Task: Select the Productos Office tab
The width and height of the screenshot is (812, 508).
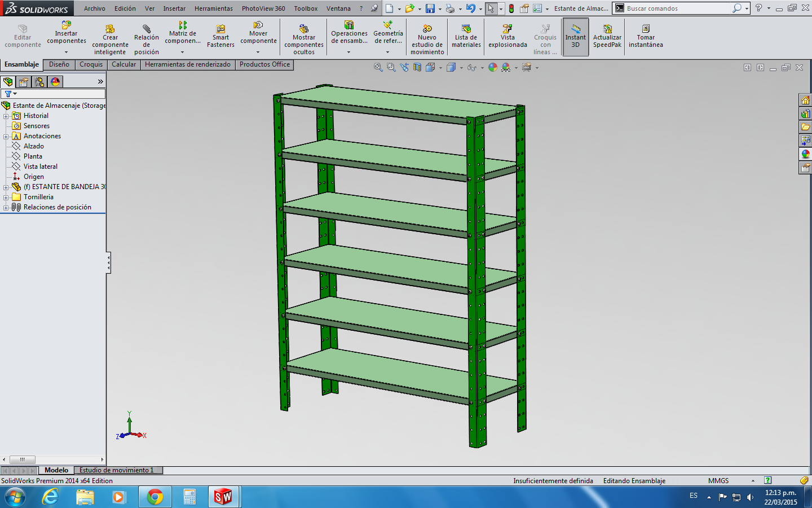Action: 265,64
